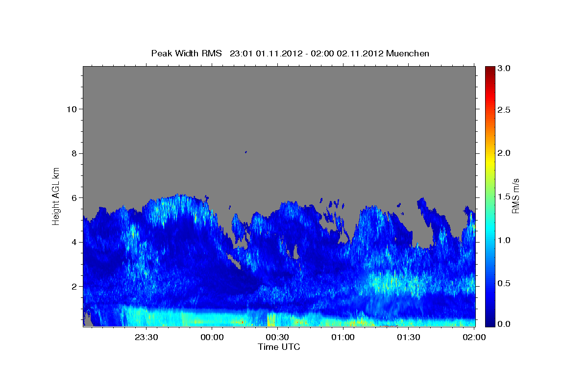Click the height tick label 8
588x392 pixels.
point(73,153)
